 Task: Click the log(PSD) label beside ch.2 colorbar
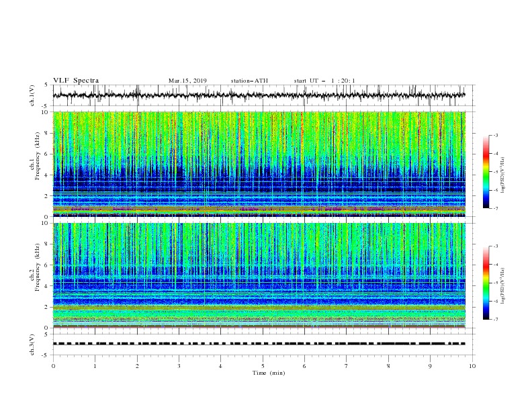[x=503, y=286]
